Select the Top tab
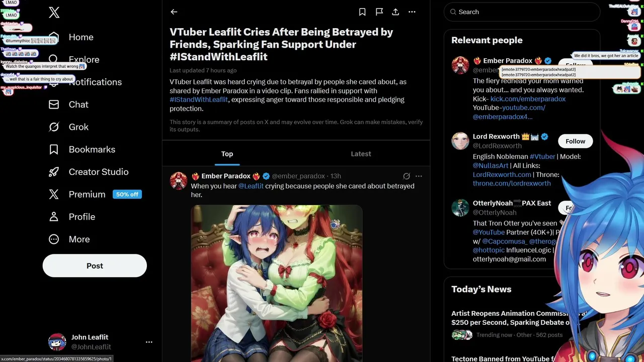This screenshot has width=644, height=362. (227, 154)
